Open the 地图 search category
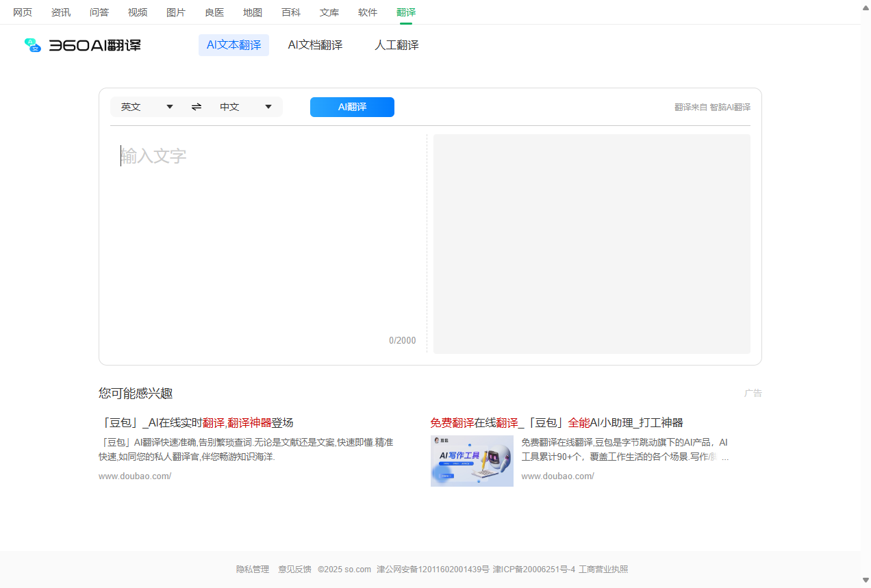The image size is (871, 588). (x=253, y=12)
